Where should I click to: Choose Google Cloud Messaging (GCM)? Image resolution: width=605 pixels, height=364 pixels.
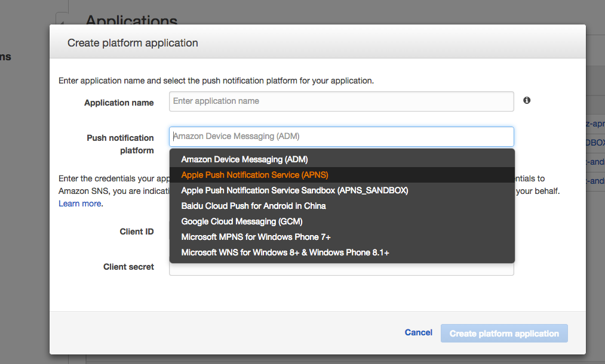(242, 221)
